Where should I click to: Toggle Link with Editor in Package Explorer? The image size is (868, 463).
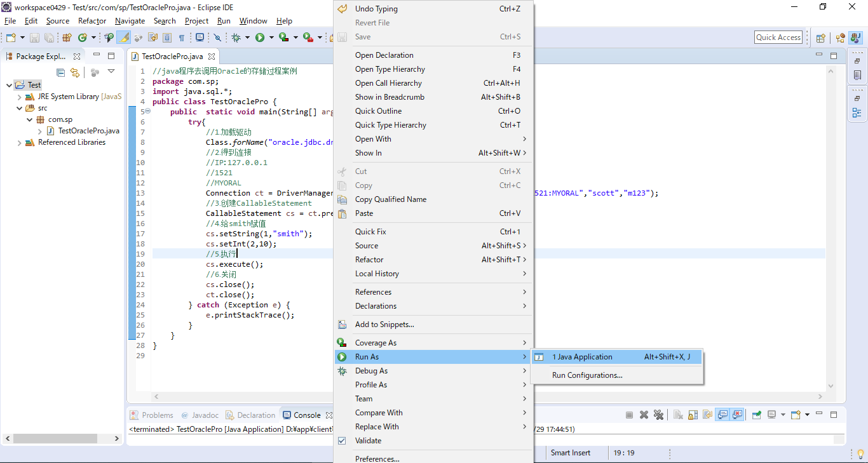click(75, 72)
